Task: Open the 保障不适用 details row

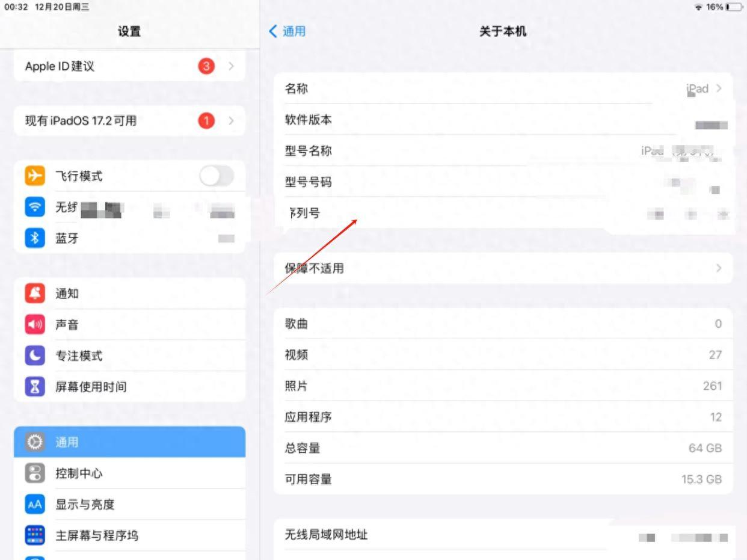Action: [502, 268]
